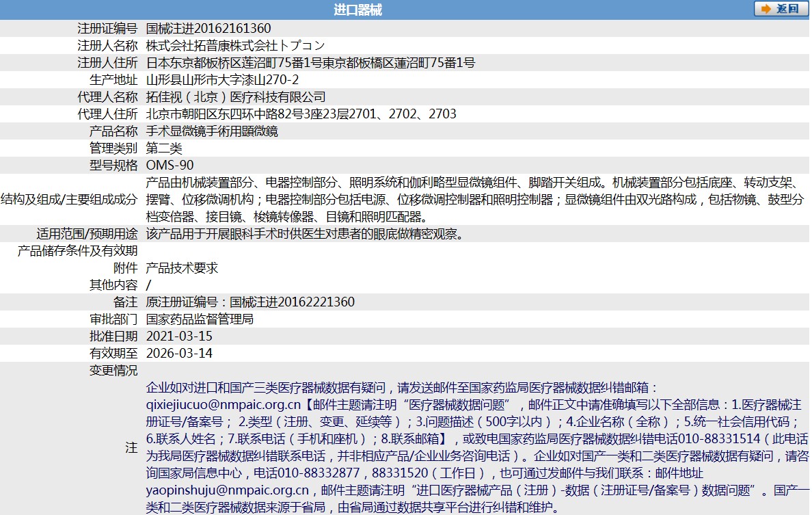Viewport: 812px width, 515px height.
Task: Click email address qixiejiucuo@nmpaic.org.cn
Action: click(x=224, y=405)
